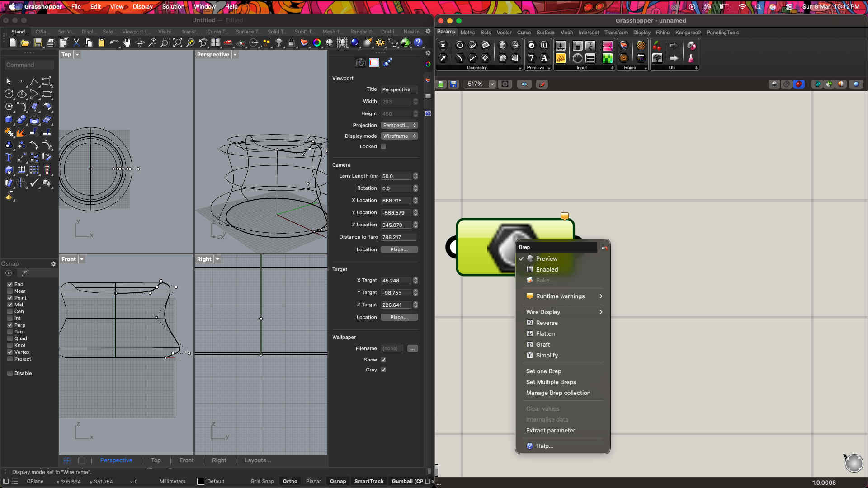Screen dimensions: 868x488
Task: Enable the Near object snap checkbox
Action: coord(10,291)
